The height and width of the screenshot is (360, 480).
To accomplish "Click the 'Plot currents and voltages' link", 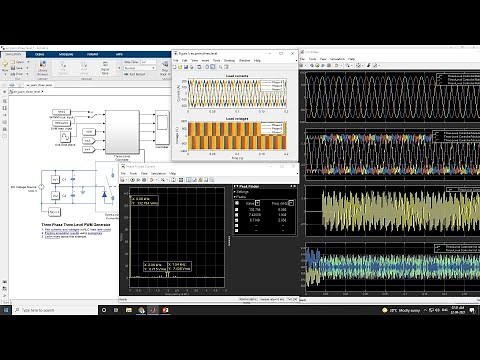I will [63, 230].
